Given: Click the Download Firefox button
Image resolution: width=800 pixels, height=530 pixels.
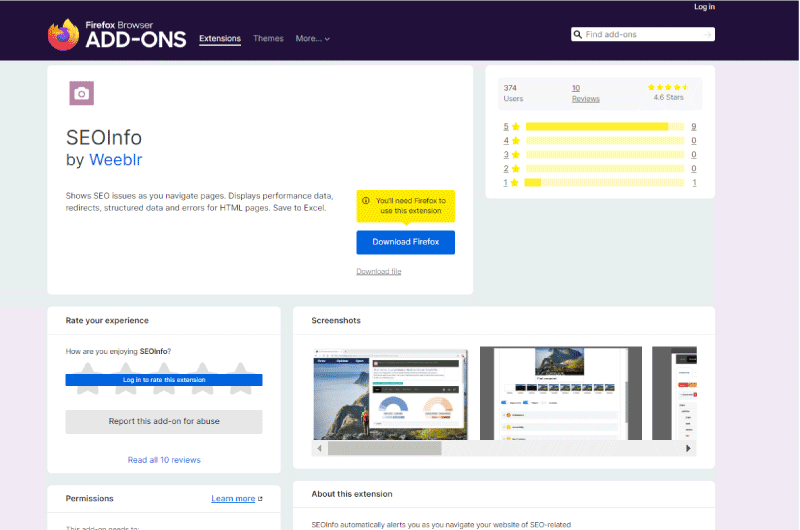Looking at the screenshot, I should 406,242.
